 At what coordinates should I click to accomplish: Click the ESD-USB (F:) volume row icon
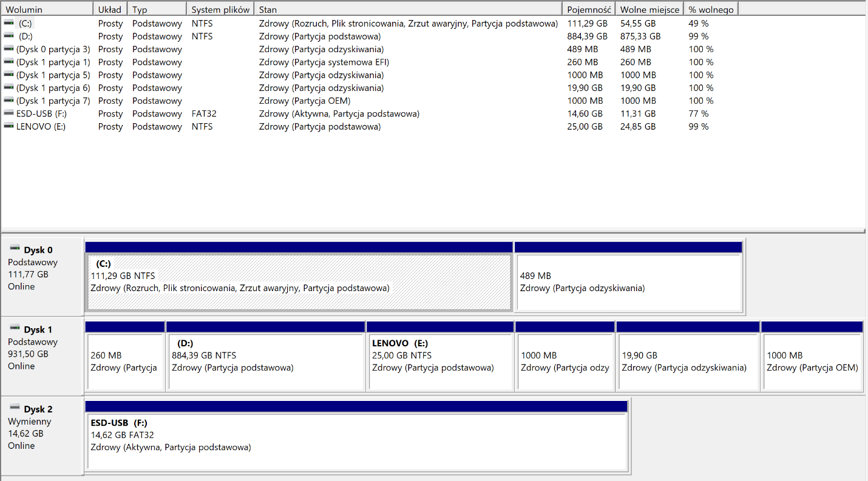click(x=8, y=113)
